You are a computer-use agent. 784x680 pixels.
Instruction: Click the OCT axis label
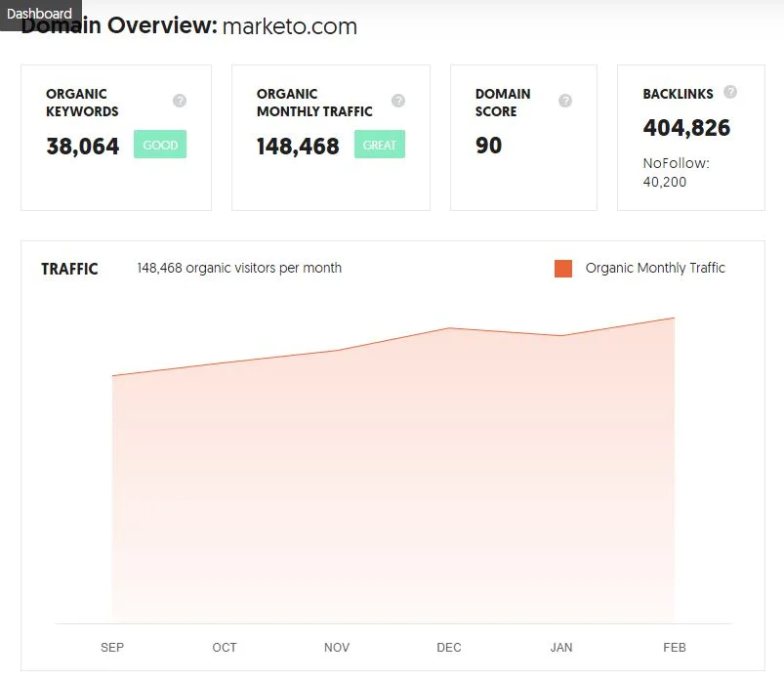pos(225,648)
